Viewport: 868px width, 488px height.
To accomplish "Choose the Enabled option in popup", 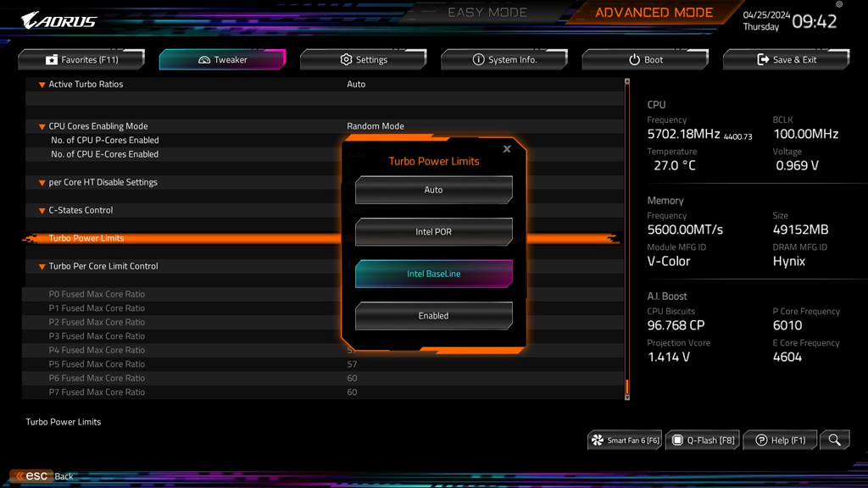I will click(433, 316).
